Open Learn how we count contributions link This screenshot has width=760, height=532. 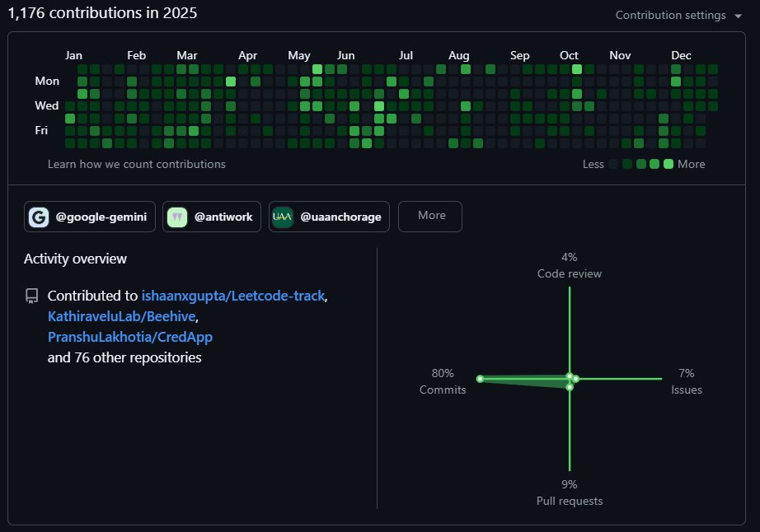point(137,164)
